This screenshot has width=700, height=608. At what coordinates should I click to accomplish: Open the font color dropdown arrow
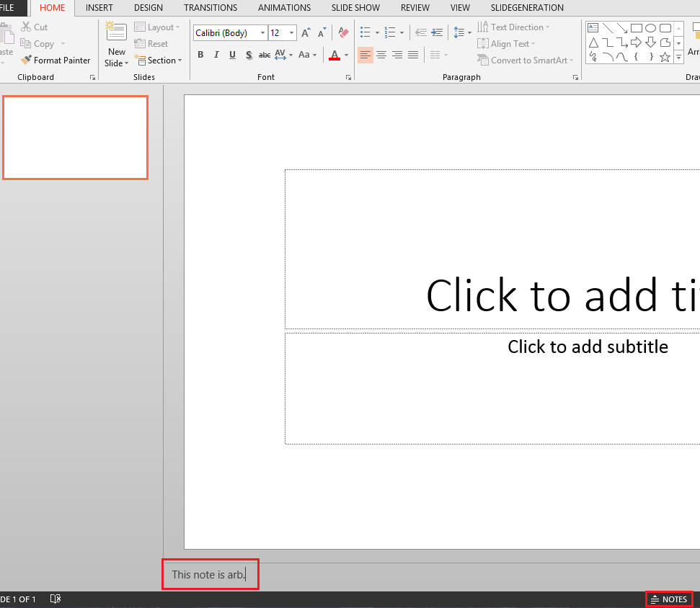point(346,55)
